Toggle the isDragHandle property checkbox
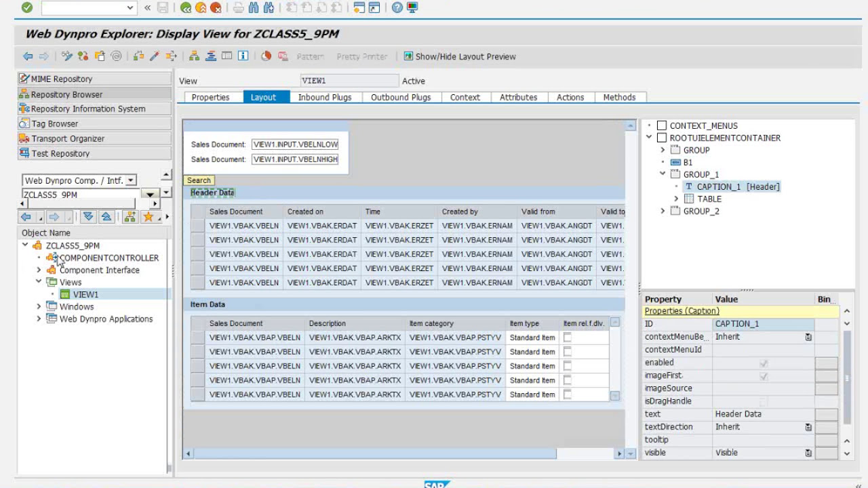This screenshot has height=488, width=868. pos(764,401)
